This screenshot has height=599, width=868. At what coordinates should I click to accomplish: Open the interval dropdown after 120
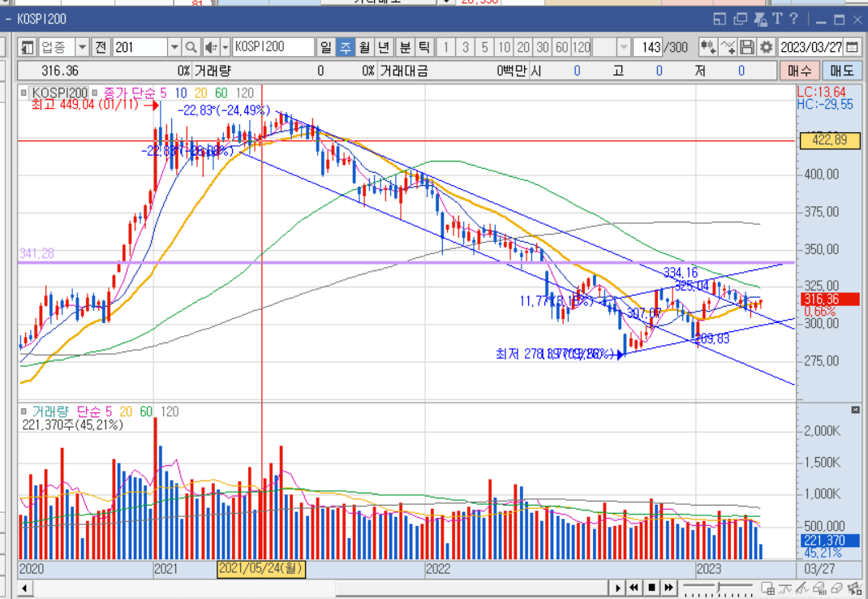[x=624, y=47]
